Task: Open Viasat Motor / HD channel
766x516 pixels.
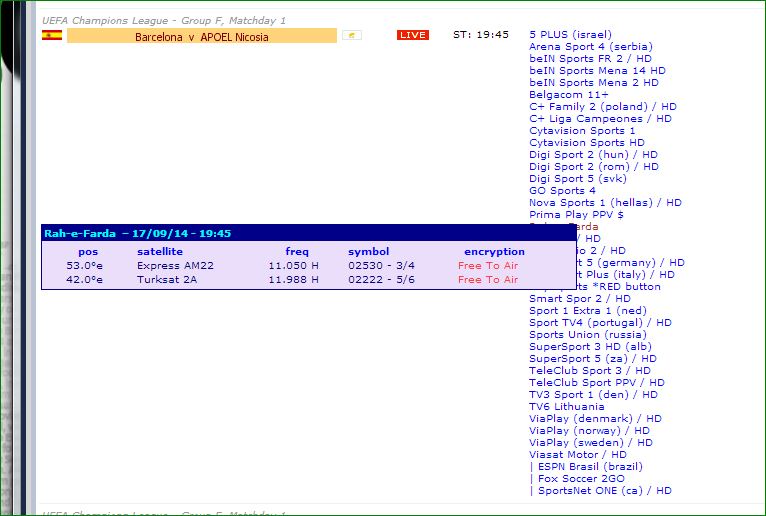Action: click(x=577, y=454)
